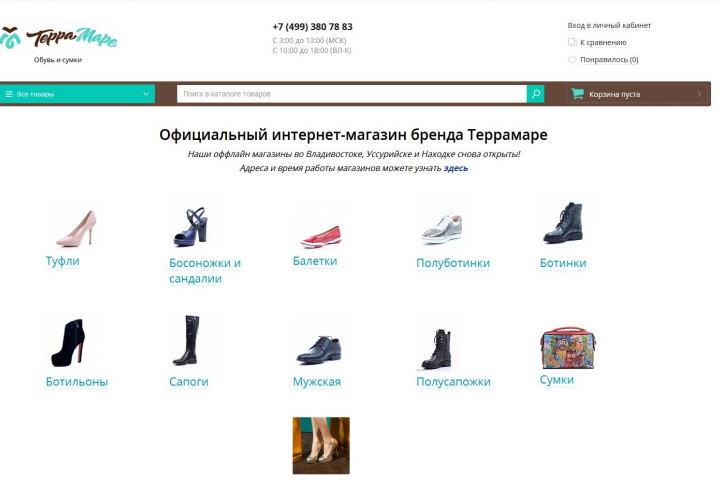720x480 pixels.
Task: Click the Все товары menu label
Action: coord(35,94)
